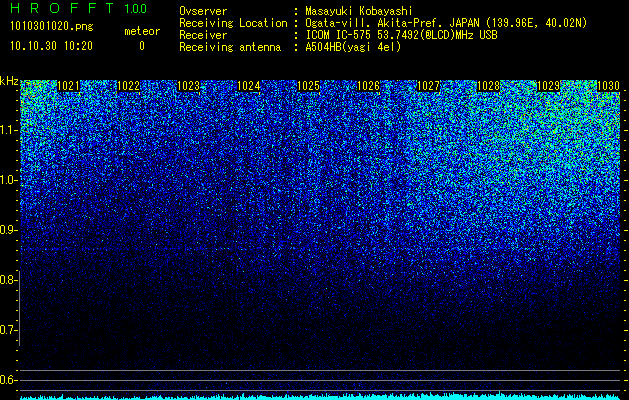Select the filename 1010301020.png
This screenshot has width=629, height=400.
[x=52, y=26]
